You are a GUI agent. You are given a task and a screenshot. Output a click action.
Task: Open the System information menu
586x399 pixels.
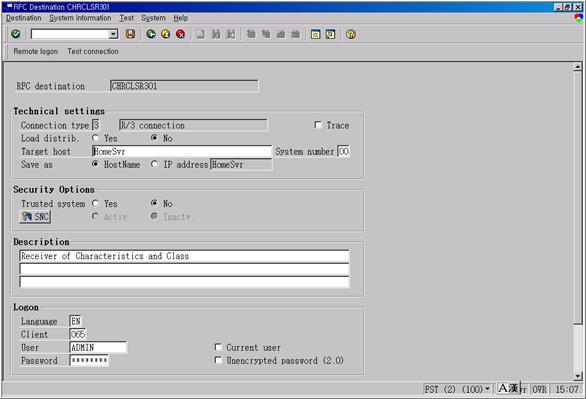(80, 18)
